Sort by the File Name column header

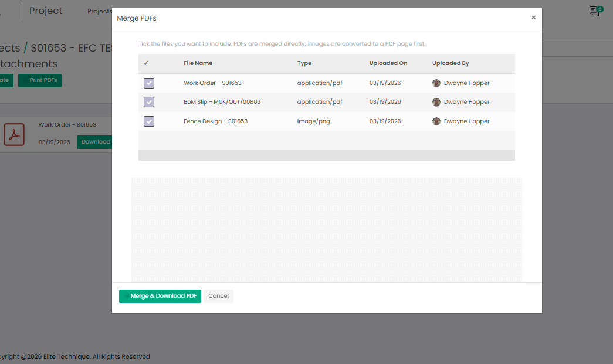[198, 63]
